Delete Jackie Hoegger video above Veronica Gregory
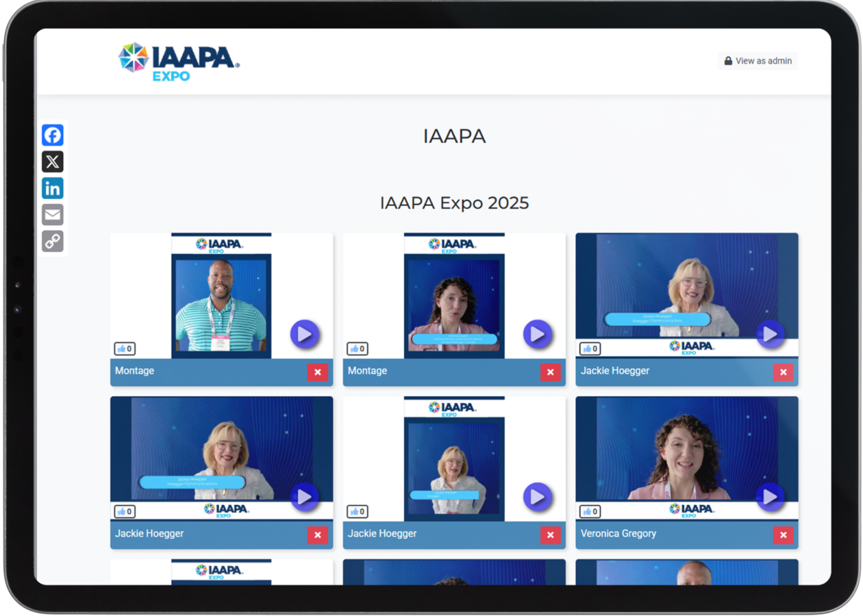Screen dimensions: 863x616 tap(784, 372)
